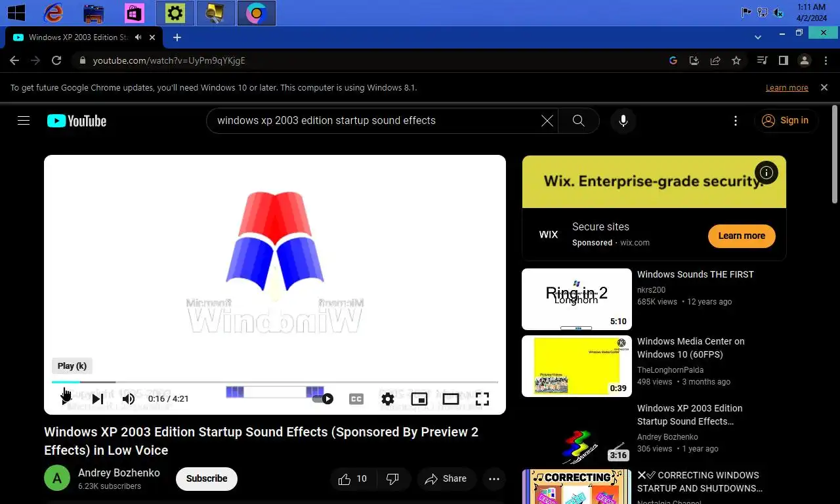
Task: Toggle closed captions in the player
Action: point(356,398)
